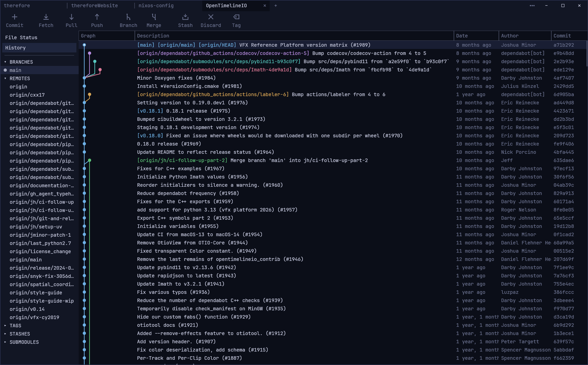Click the [origin/HEAD] ref label

[217, 45]
